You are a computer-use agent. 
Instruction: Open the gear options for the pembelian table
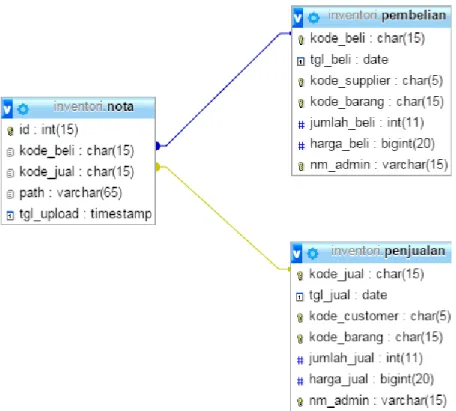313,17
